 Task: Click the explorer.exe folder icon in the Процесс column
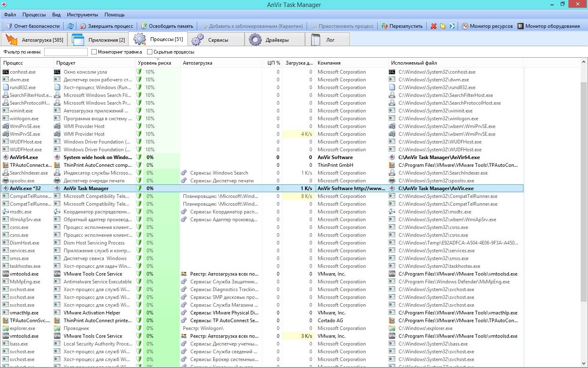tap(6, 328)
